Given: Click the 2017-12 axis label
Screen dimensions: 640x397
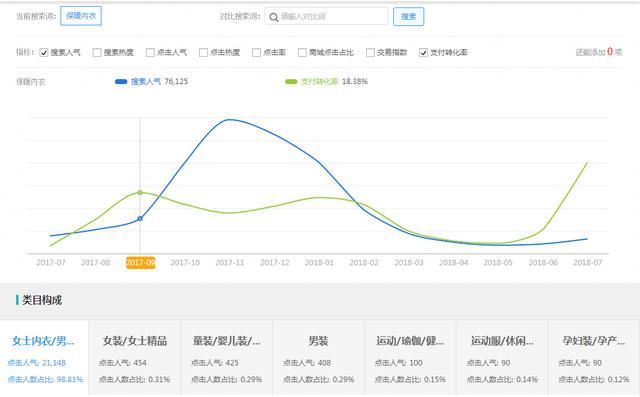Looking at the screenshot, I should pyautogui.click(x=275, y=262).
